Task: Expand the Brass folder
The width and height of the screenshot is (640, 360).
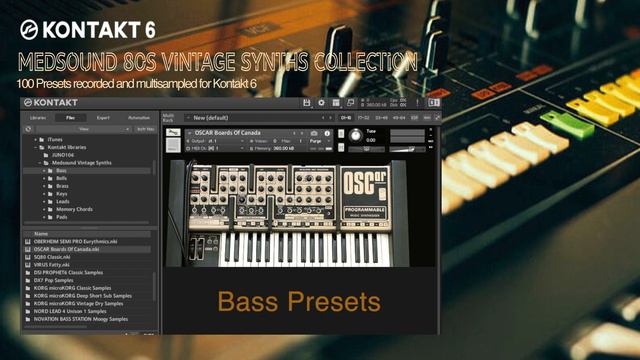Action: 44,186
